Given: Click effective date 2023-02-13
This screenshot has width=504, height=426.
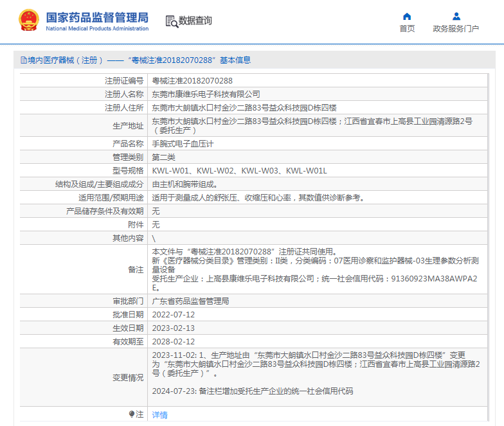Looking at the screenshot, I should (x=174, y=328).
